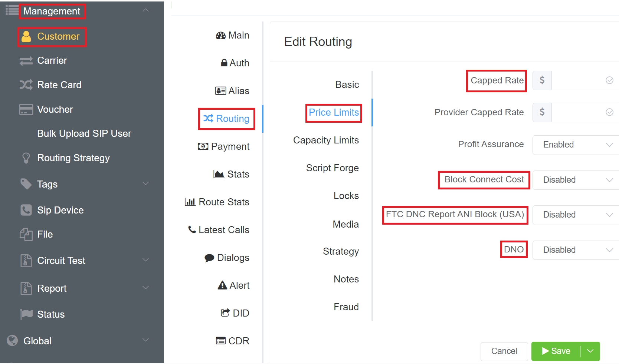Click the Status flag icon
The width and height of the screenshot is (619, 364).
[x=26, y=314]
